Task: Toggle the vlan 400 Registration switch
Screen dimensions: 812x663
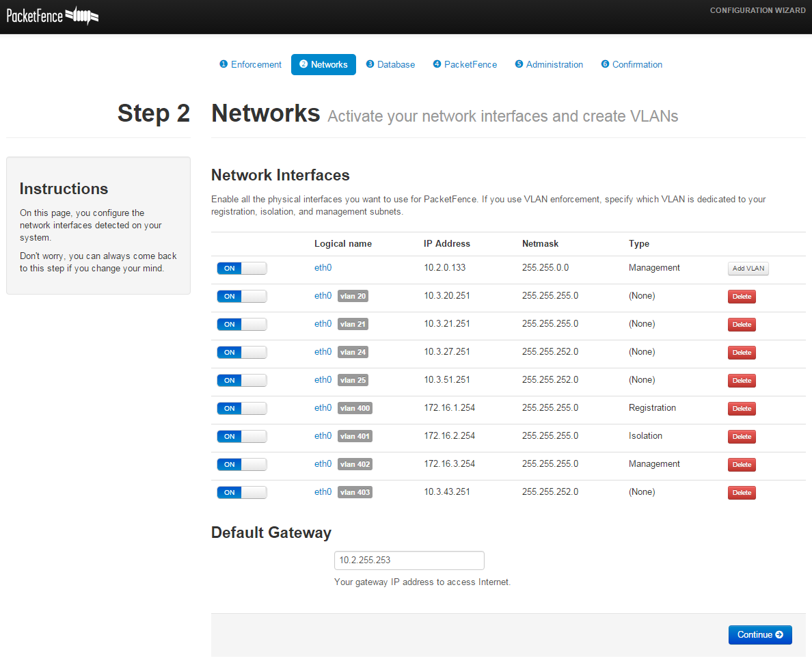Action: tap(241, 408)
